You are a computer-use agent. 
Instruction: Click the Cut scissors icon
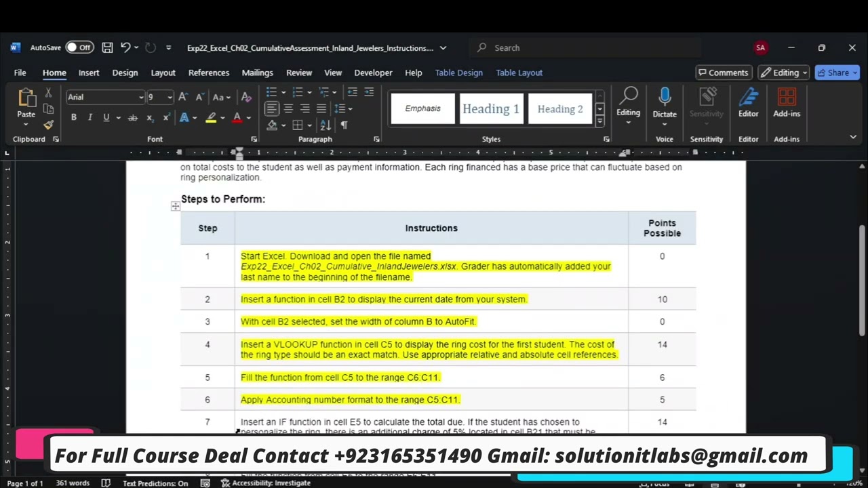point(48,93)
